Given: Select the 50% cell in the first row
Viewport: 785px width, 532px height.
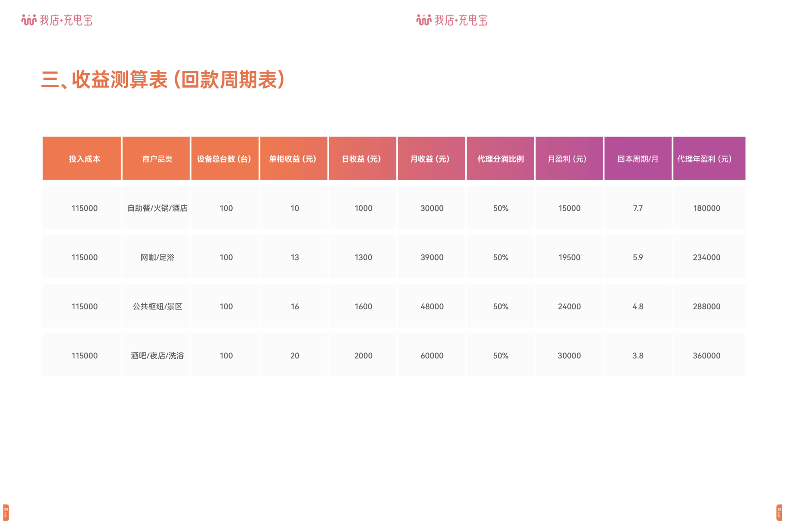Looking at the screenshot, I should 500,208.
